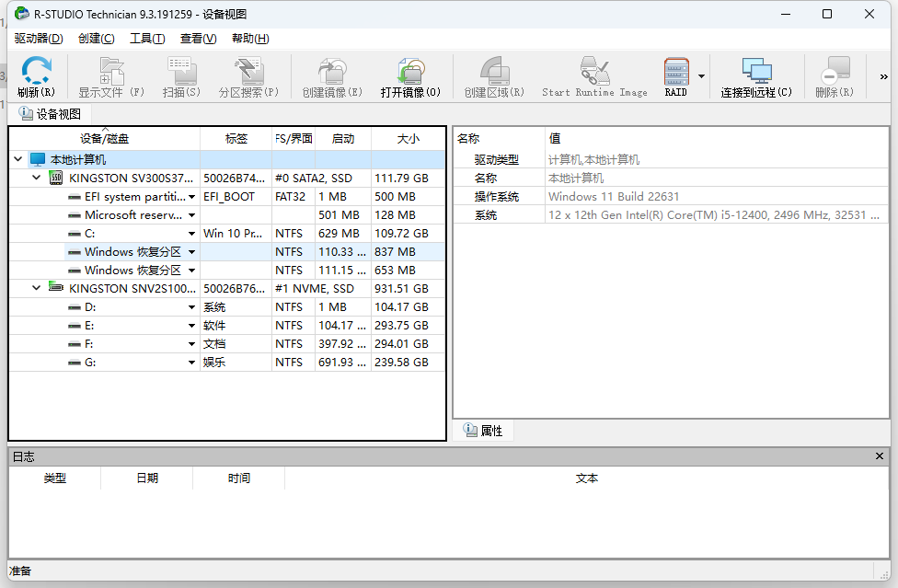Screen dimensions: 898x588
Task: Open the 查看(V) menu
Action: pos(198,39)
